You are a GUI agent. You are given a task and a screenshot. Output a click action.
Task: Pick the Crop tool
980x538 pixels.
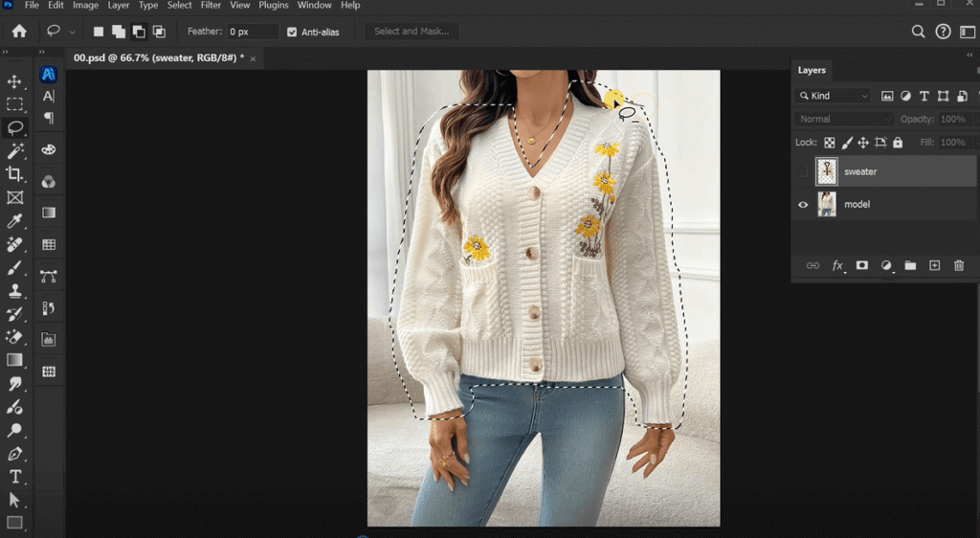[x=14, y=173]
